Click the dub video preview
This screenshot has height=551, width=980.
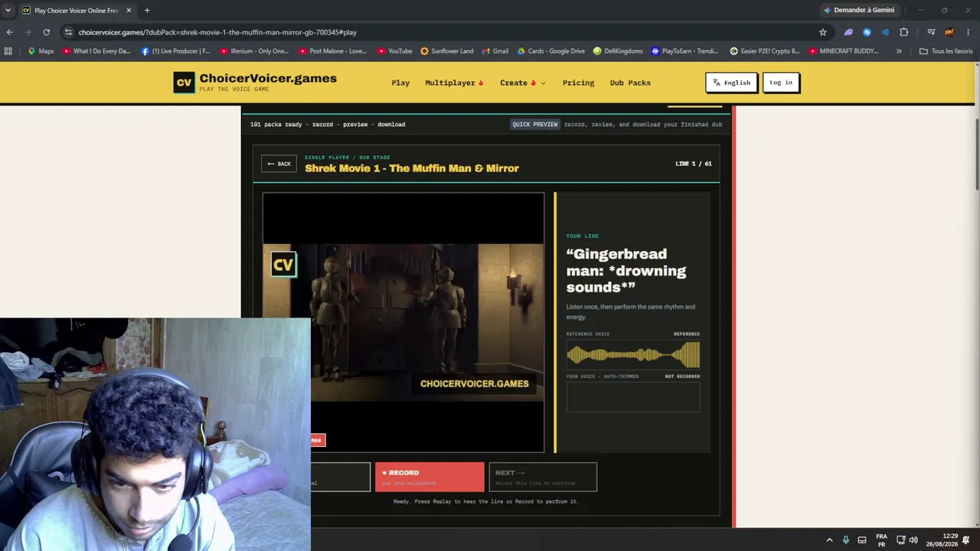[403, 322]
